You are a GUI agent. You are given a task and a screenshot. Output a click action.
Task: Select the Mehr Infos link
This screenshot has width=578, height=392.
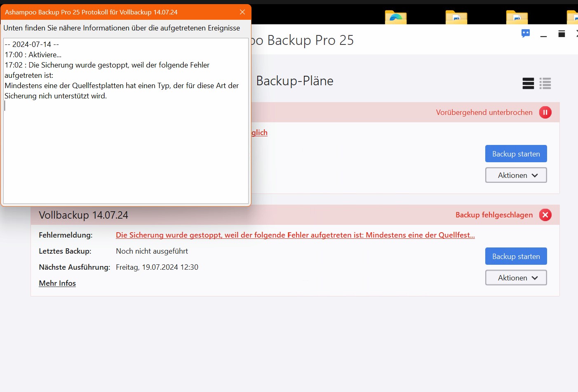57,283
